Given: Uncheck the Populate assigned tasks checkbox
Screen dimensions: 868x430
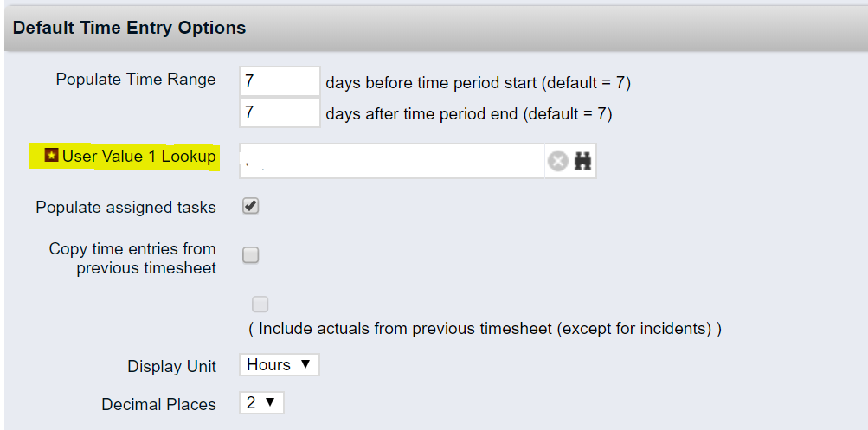Looking at the screenshot, I should [x=251, y=207].
